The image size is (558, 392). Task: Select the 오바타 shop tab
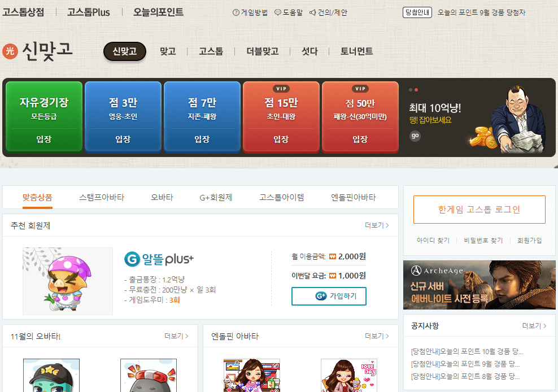coord(162,197)
